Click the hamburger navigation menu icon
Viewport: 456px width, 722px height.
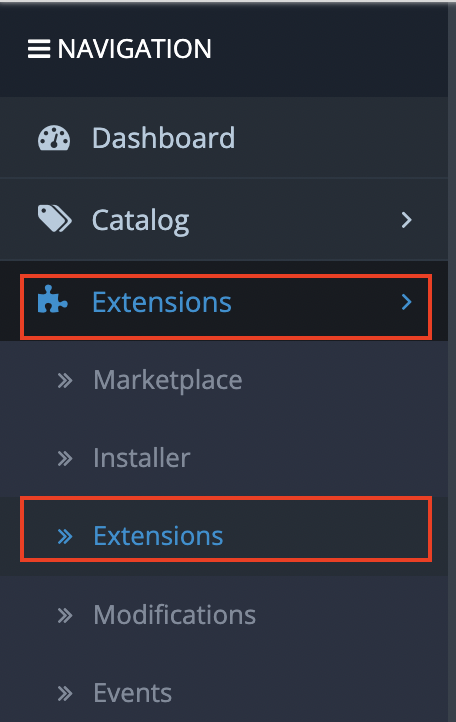[39, 49]
